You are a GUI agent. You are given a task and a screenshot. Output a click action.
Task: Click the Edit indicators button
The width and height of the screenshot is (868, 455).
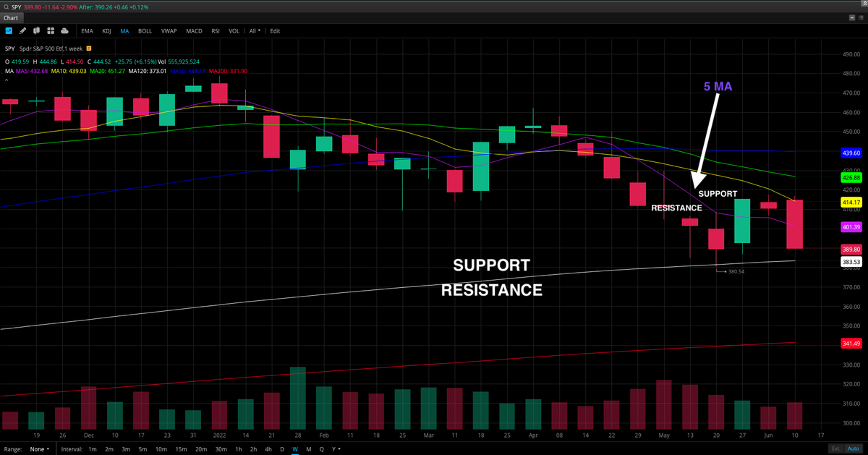(275, 31)
